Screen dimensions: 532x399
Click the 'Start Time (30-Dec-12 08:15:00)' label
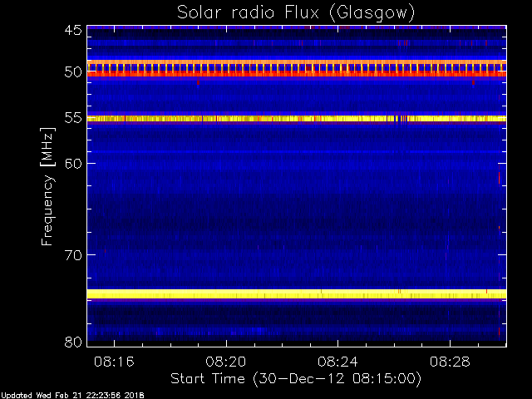[x=296, y=379]
